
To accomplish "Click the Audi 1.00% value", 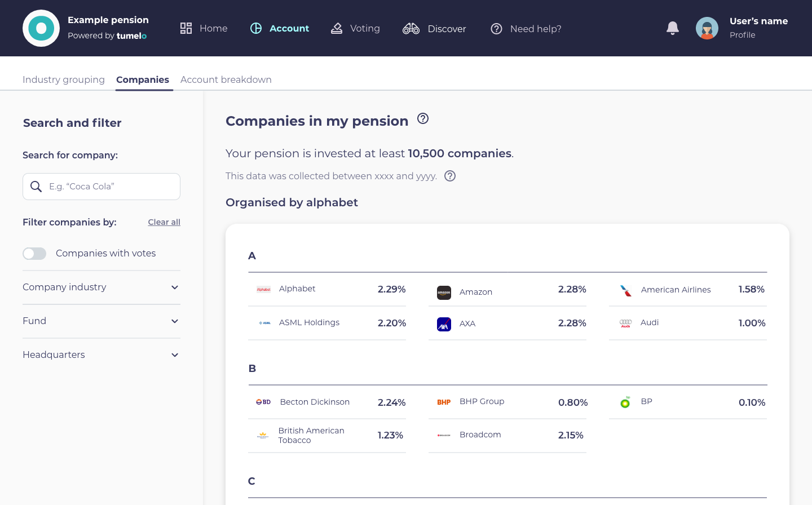I will [x=752, y=323].
